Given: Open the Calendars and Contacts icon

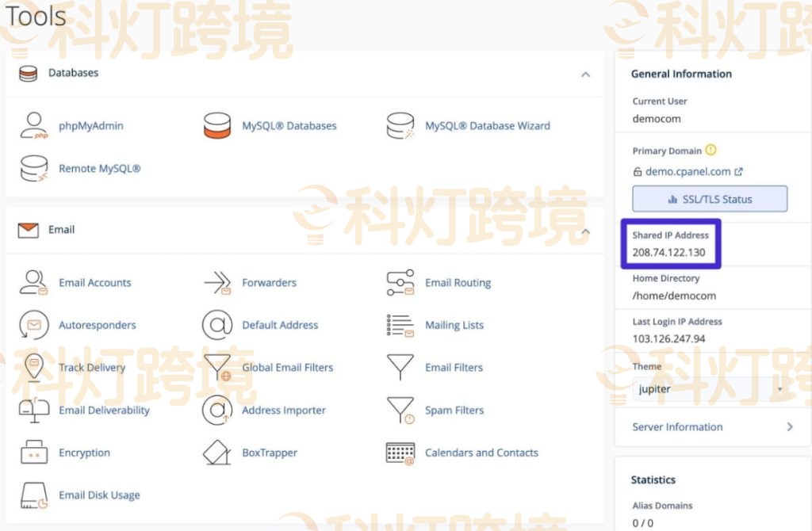Looking at the screenshot, I should tap(400, 453).
